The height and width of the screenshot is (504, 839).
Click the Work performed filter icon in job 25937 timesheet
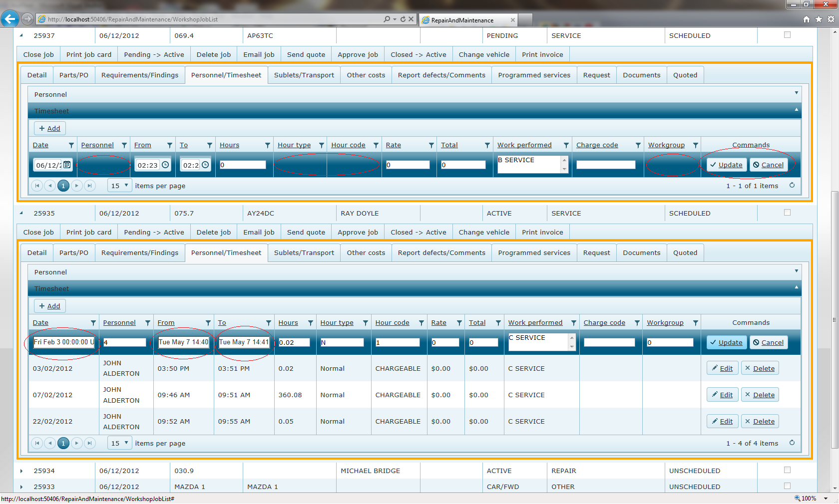[x=566, y=145]
